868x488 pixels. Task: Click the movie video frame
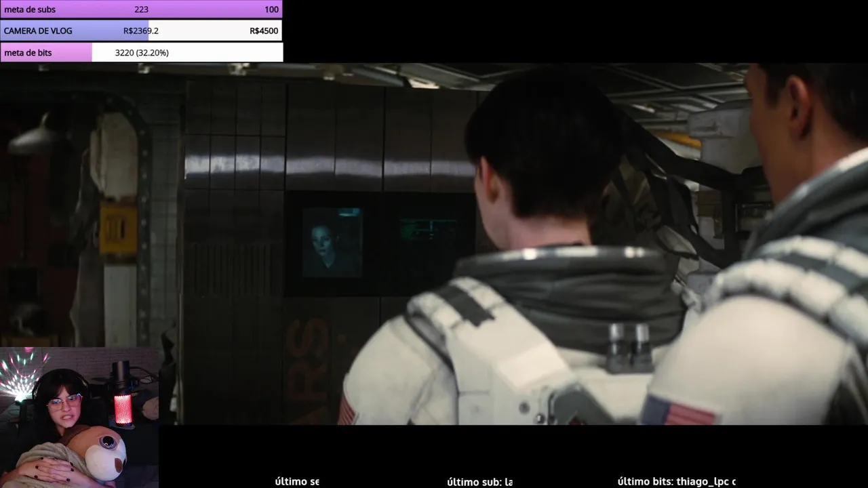click(x=434, y=244)
